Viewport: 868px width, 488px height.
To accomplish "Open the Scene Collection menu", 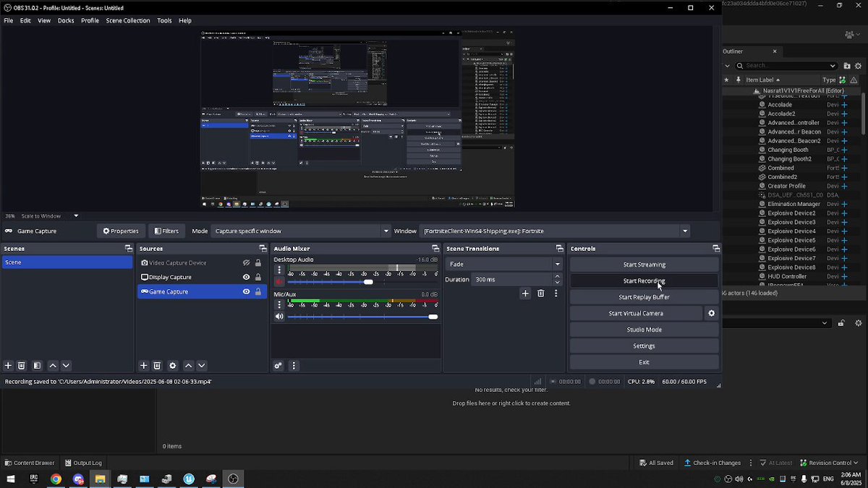I will point(128,21).
